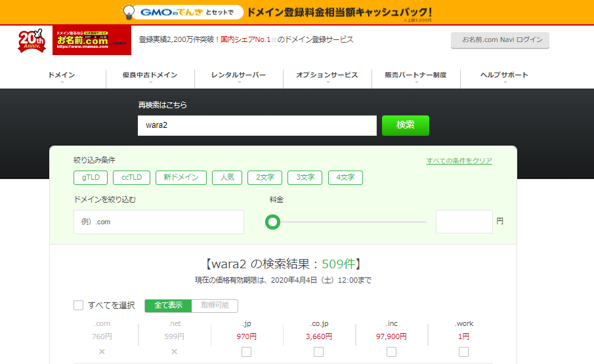Click the lightbulb icon in the banner
Screen dimensions: 594x364
(129, 12)
